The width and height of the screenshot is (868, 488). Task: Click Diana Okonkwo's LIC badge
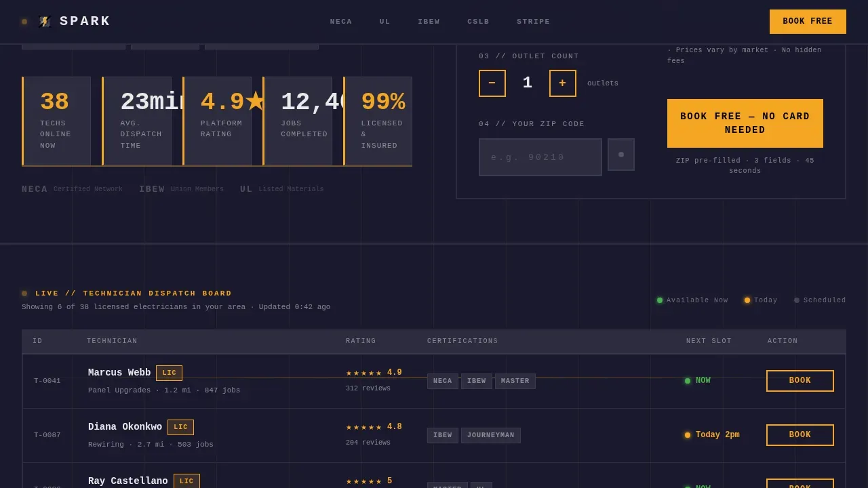click(180, 428)
